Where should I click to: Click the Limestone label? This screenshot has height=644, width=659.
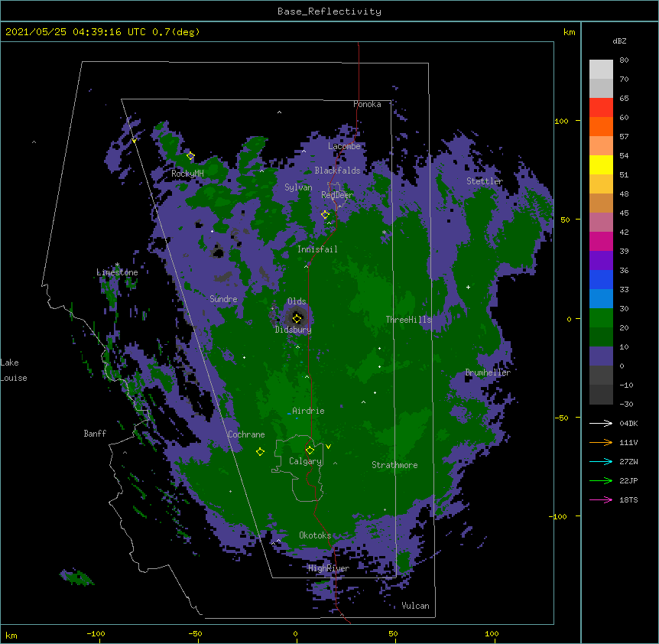[x=117, y=272]
